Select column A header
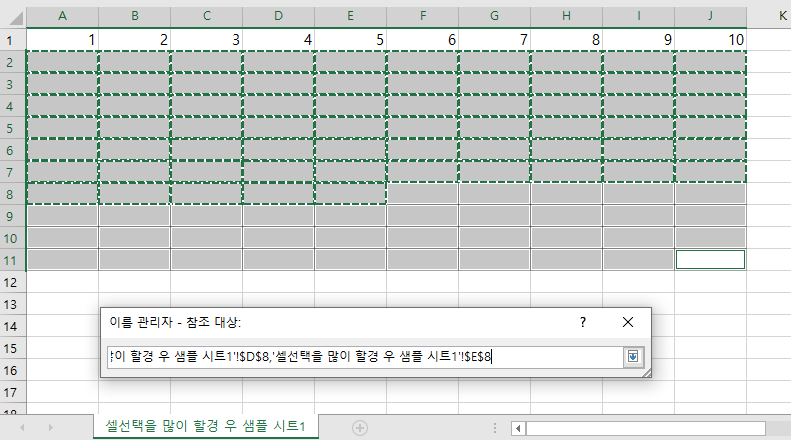 62,17
